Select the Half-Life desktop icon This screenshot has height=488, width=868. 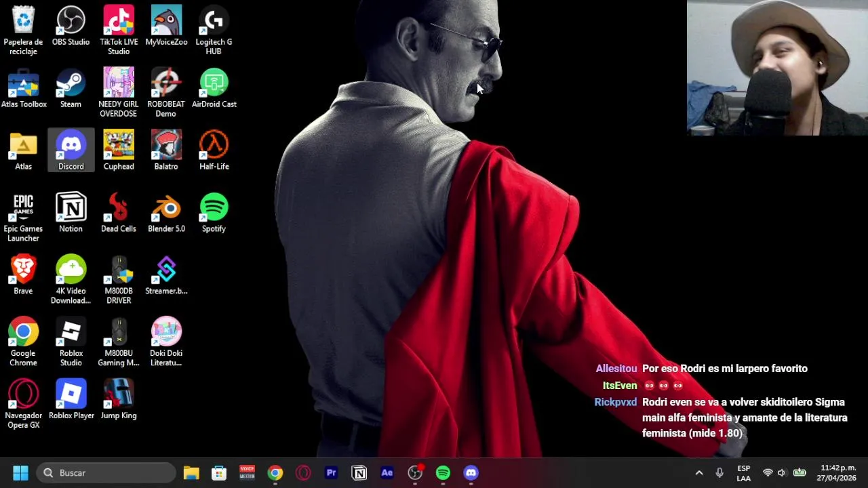click(x=214, y=151)
